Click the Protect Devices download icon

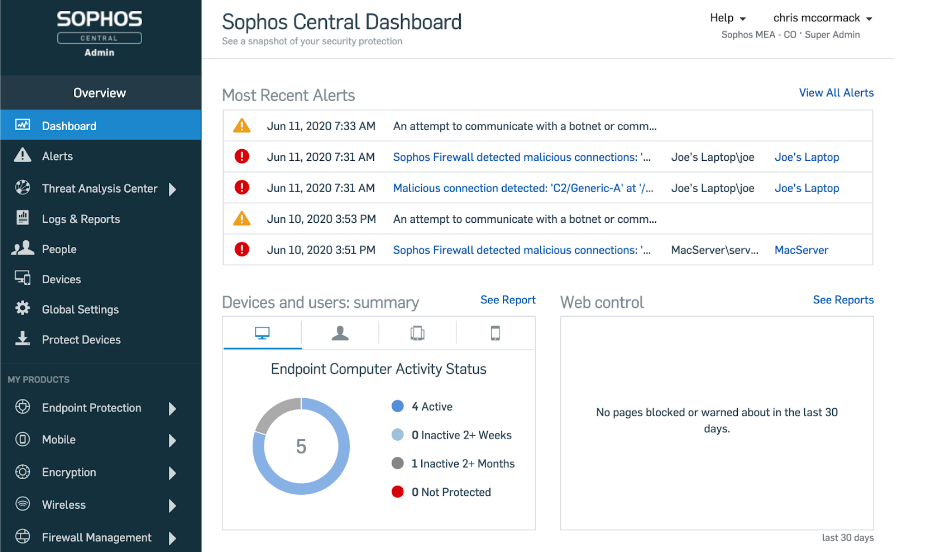point(22,338)
